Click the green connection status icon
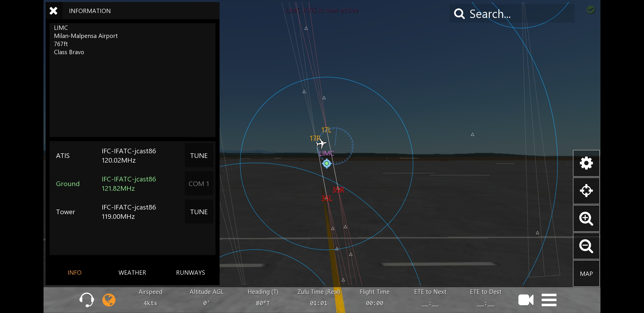Viewport: 644px width, 313px height. click(591, 10)
